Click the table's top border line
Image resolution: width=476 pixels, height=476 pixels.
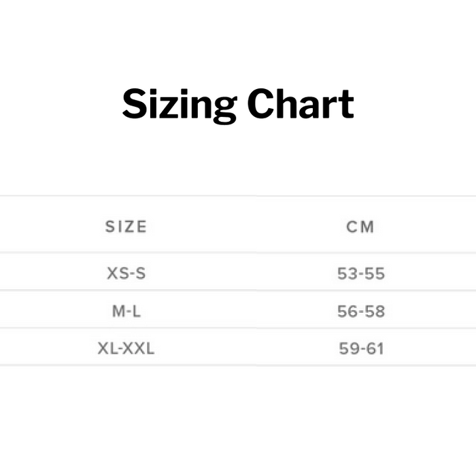tap(238, 197)
